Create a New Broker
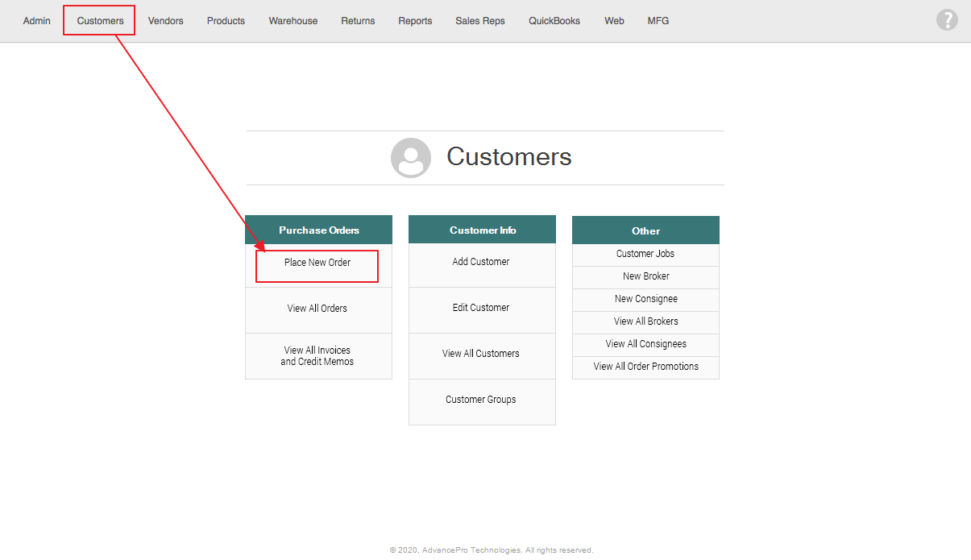Image resolution: width=971 pixels, height=560 pixels. point(645,276)
